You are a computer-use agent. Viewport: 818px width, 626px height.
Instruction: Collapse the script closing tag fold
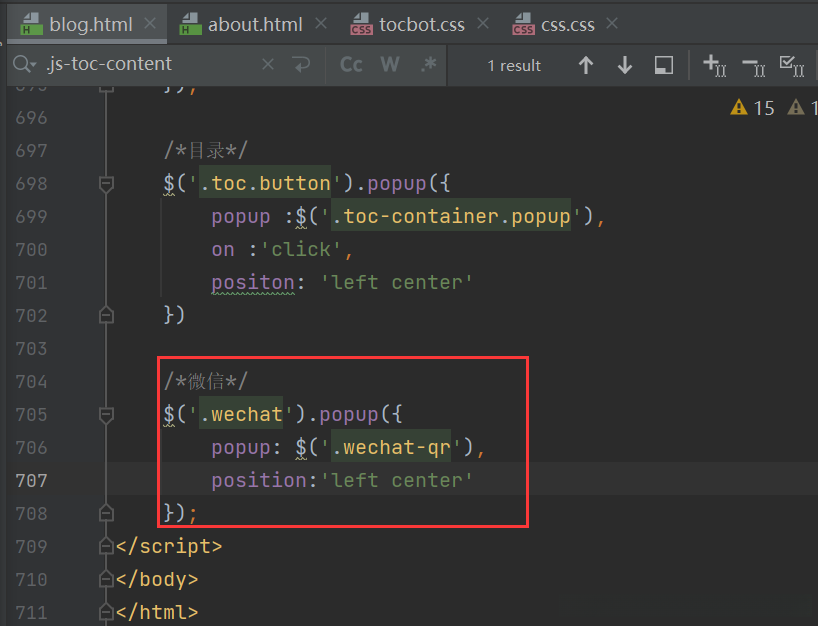[x=106, y=546]
